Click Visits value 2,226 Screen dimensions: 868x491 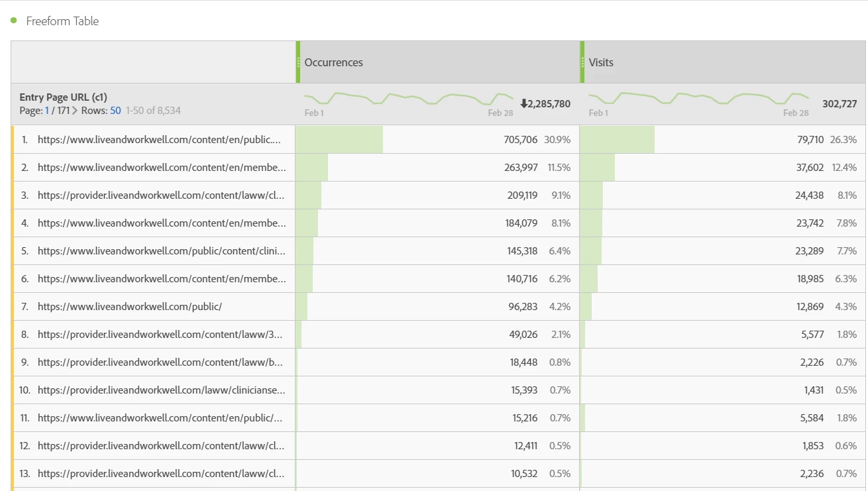(812, 362)
